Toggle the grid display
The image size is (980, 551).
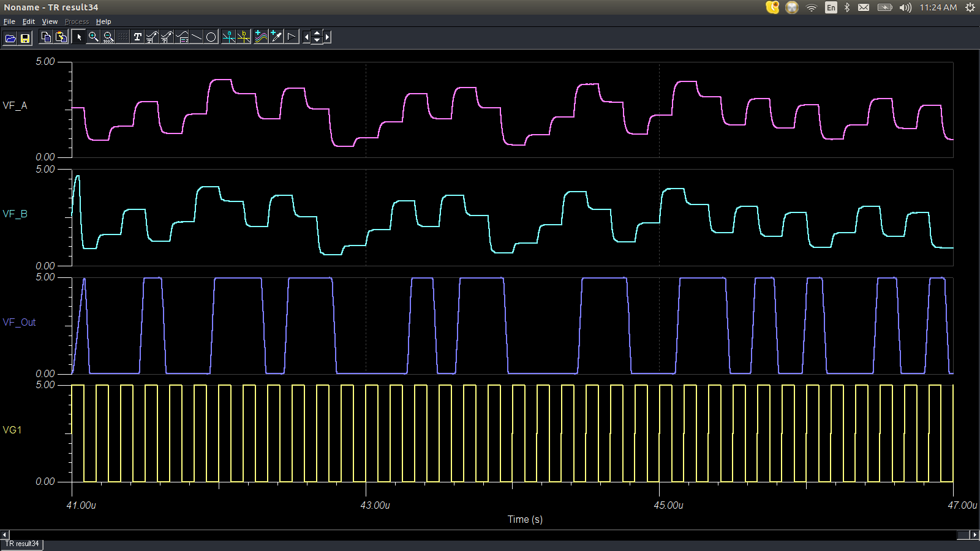click(122, 37)
